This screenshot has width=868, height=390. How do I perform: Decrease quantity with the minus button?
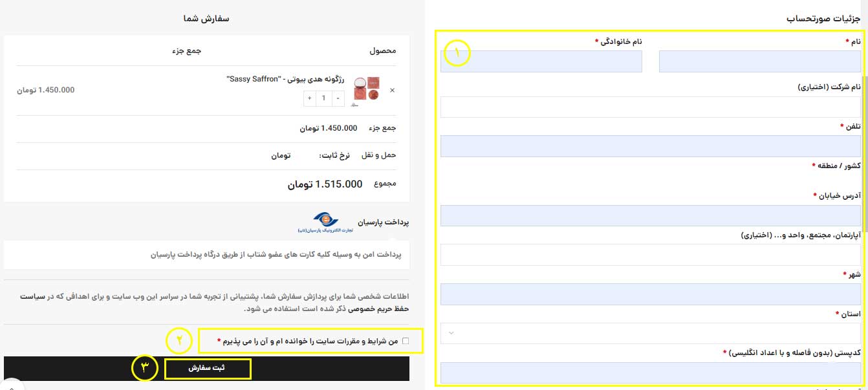[339, 98]
